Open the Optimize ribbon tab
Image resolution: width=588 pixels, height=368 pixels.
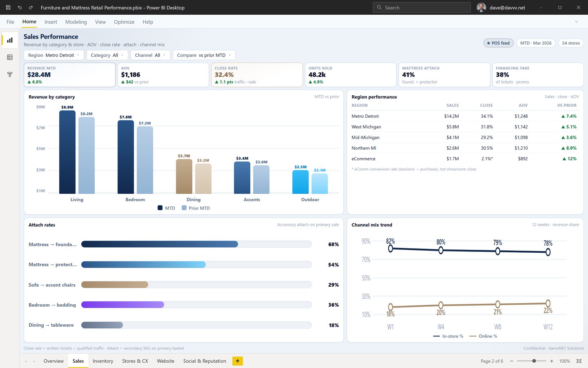tap(124, 22)
